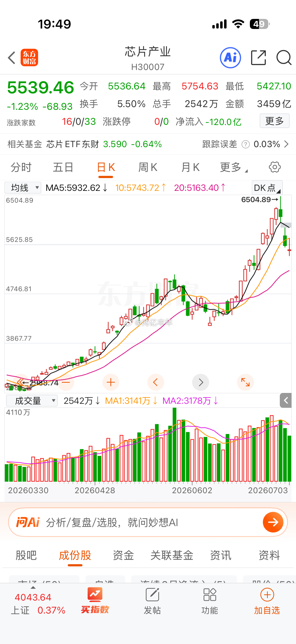Expand 更多 chart period menu

point(234,167)
